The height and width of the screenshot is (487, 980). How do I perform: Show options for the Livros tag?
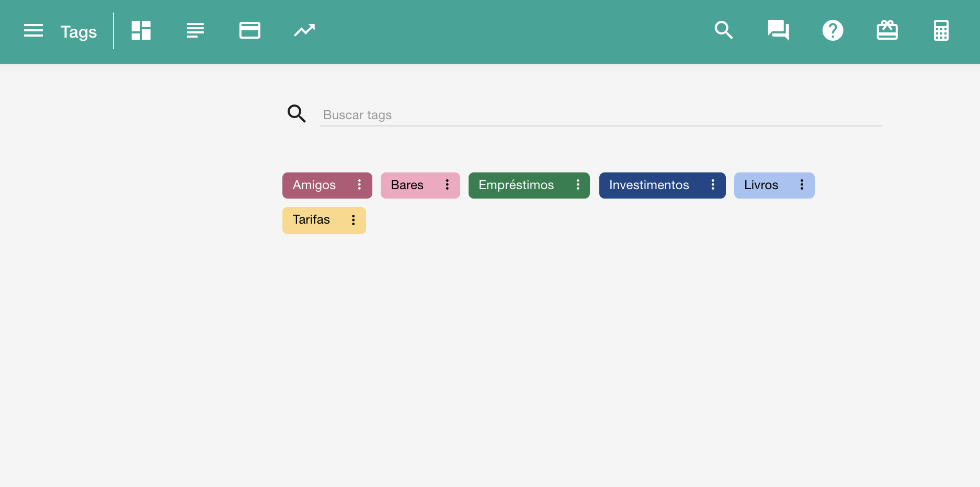pos(802,185)
